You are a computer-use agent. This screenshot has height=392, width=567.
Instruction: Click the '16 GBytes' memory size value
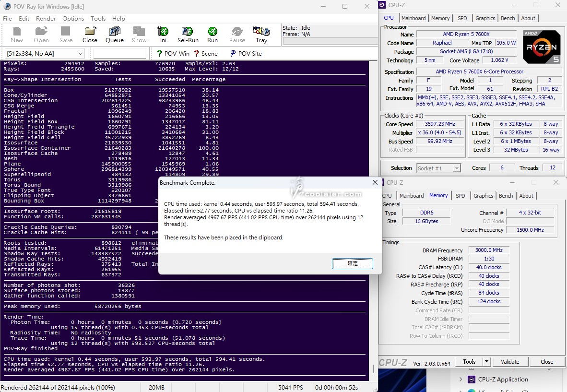tap(427, 221)
